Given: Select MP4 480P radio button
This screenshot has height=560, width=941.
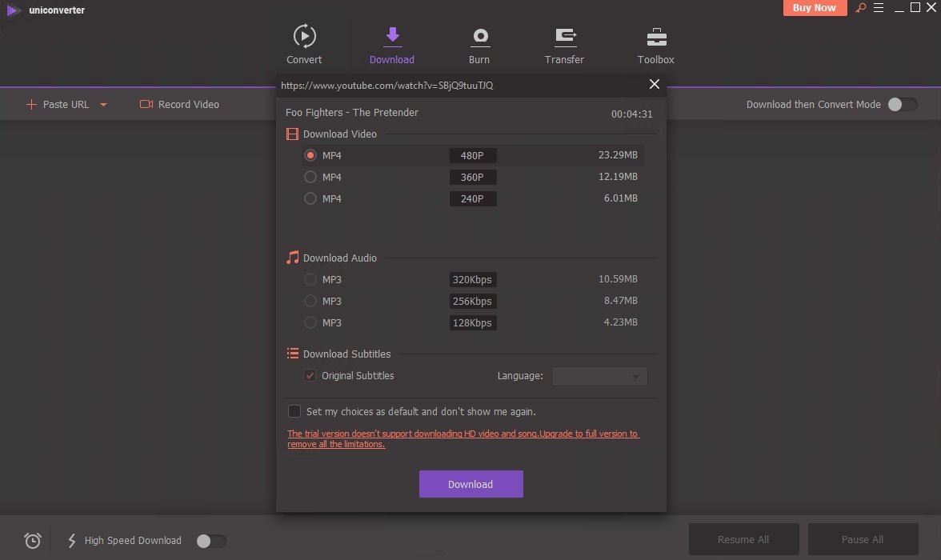Looking at the screenshot, I should point(310,155).
